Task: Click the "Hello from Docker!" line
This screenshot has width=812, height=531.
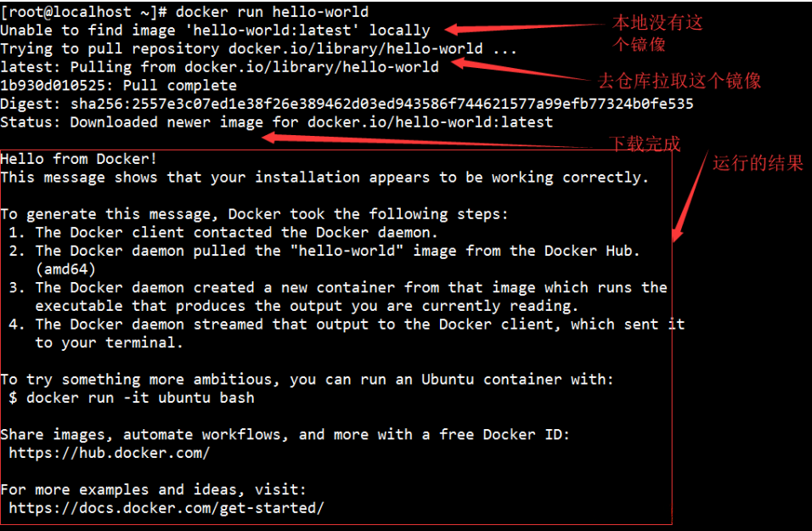Action: 79,159
